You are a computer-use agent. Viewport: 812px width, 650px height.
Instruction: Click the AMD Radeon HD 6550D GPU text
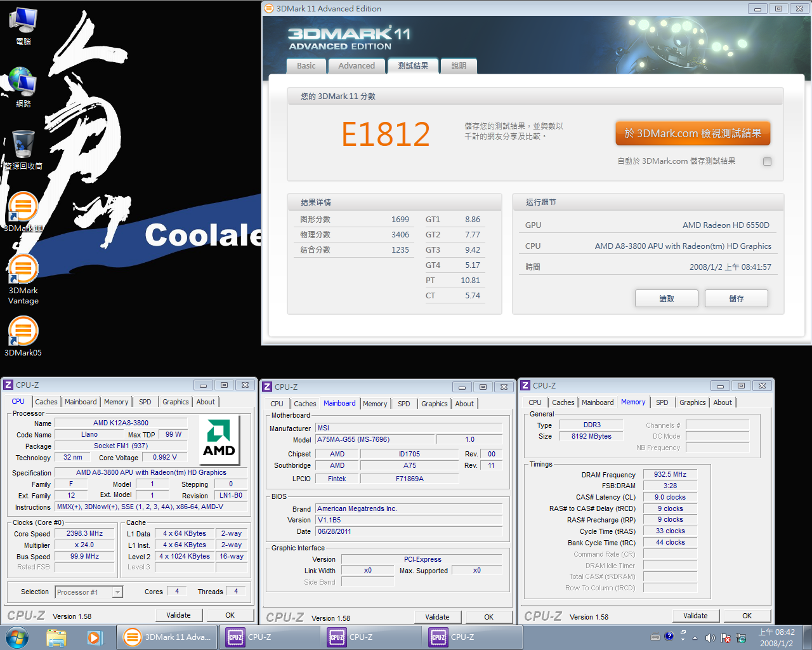[x=726, y=225]
